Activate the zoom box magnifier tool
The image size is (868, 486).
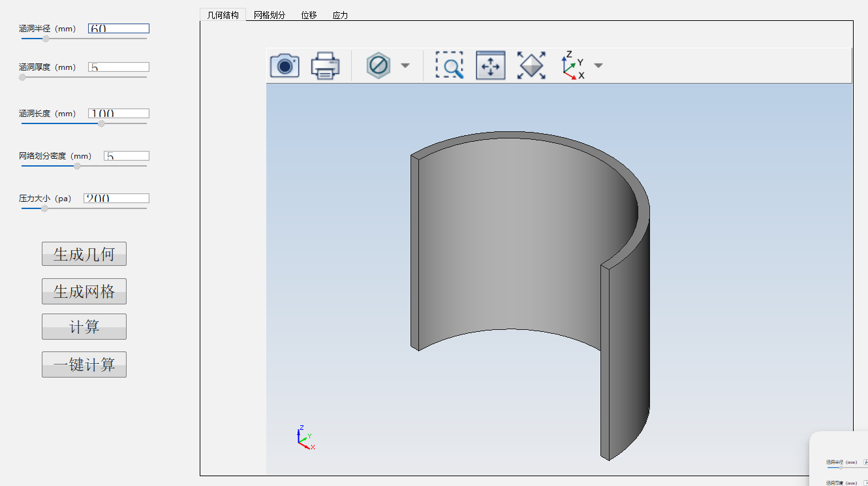[x=450, y=66]
